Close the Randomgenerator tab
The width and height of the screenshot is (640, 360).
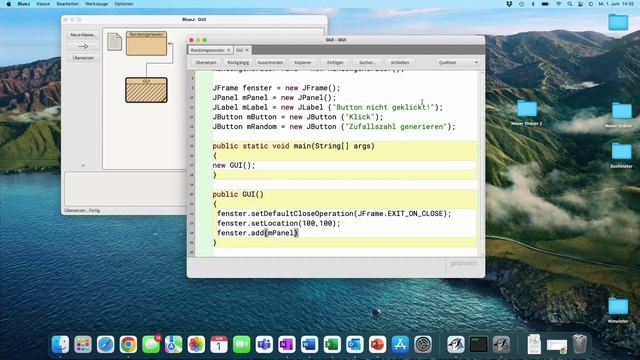point(229,50)
